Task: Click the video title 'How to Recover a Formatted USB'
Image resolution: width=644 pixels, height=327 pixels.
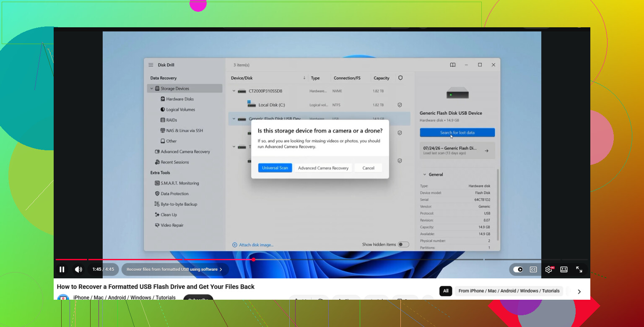Action: tap(156, 287)
